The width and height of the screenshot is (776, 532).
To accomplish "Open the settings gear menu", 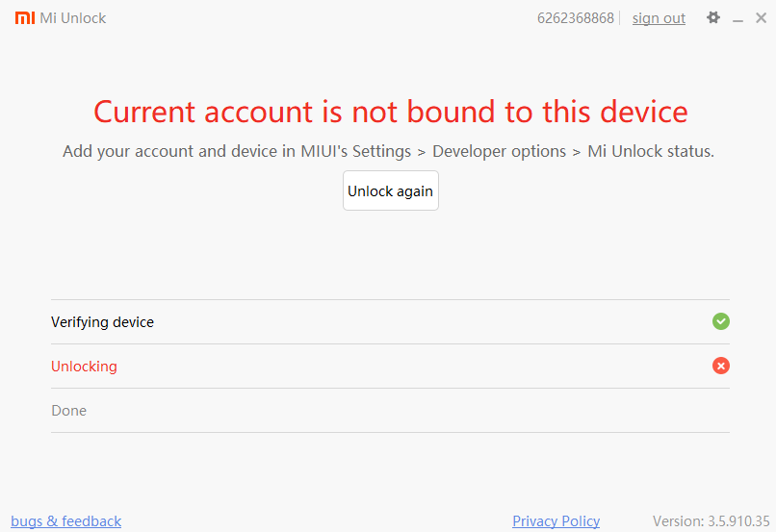I will 713,17.
